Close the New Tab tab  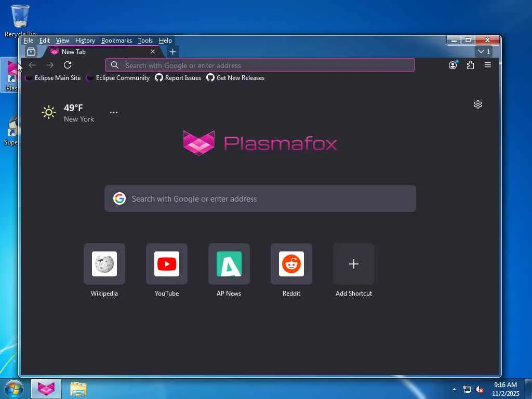pos(153,51)
